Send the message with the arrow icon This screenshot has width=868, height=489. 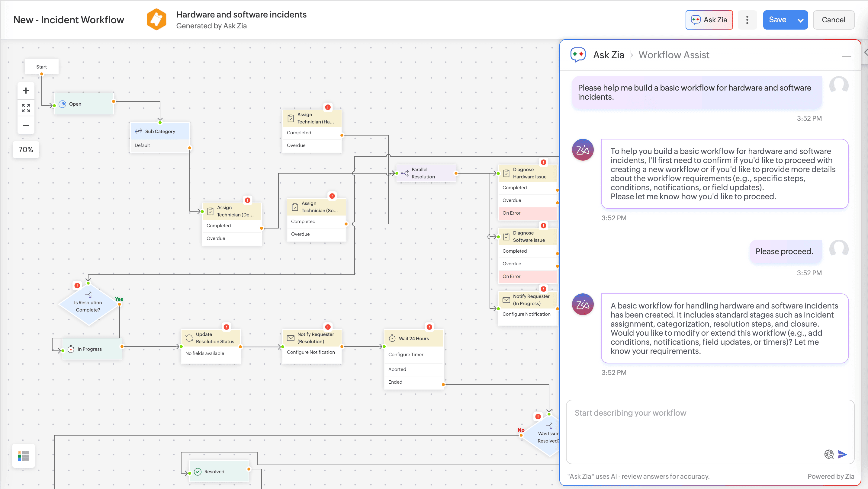click(x=842, y=454)
